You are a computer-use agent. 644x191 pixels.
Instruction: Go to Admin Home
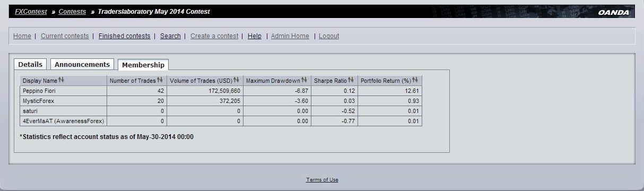290,36
